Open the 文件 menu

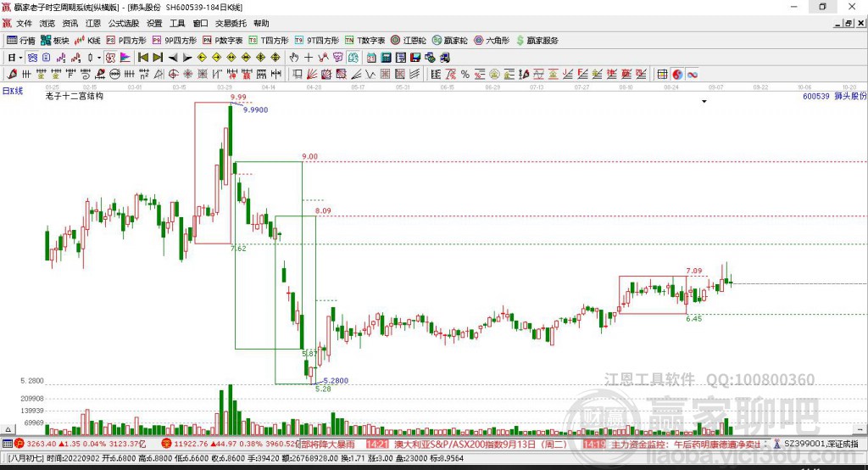pyautogui.click(x=25, y=23)
